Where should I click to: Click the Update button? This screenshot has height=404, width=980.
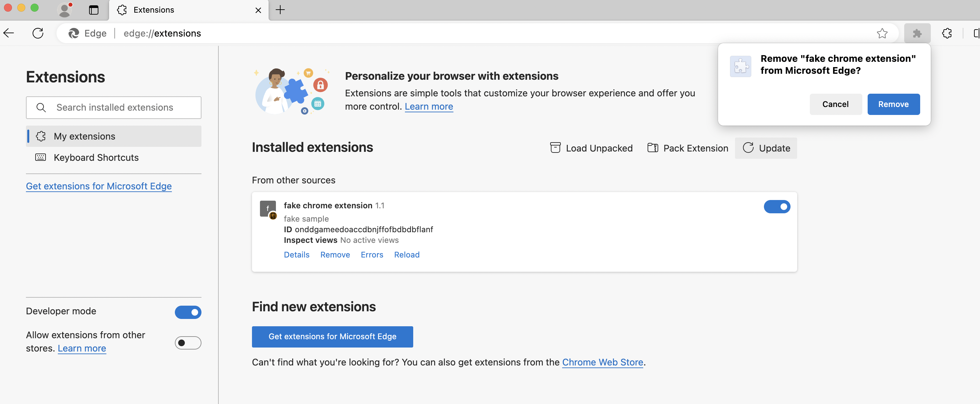click(x=766, y=148)
